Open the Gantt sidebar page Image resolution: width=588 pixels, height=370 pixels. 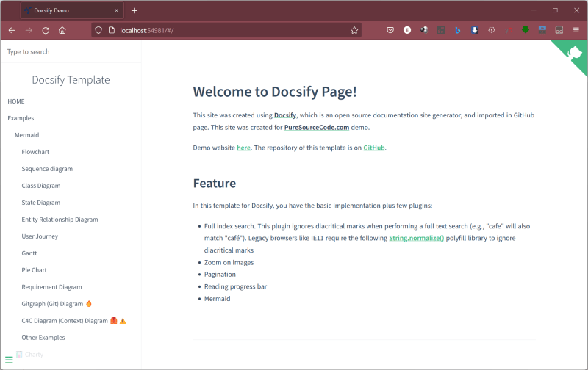pyautogui.click(x=29, y=253)
